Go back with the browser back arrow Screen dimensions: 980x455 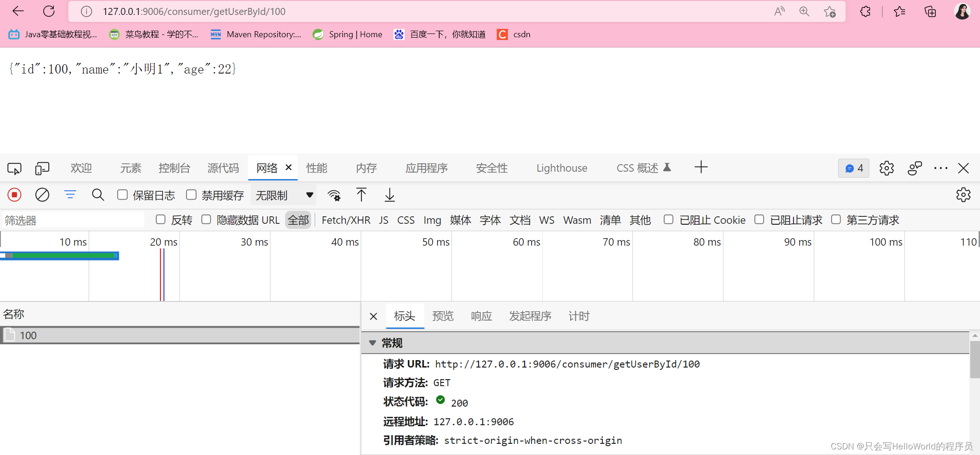point(18,11)
